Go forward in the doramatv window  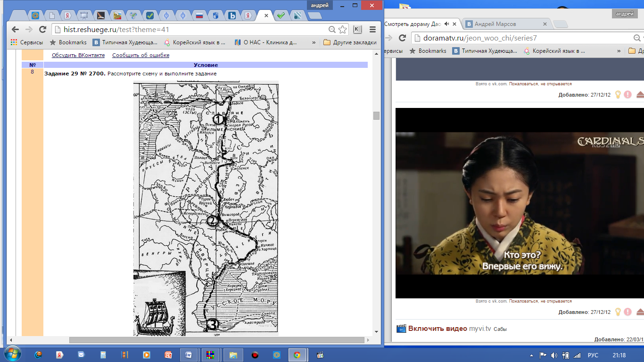point(388,38)
